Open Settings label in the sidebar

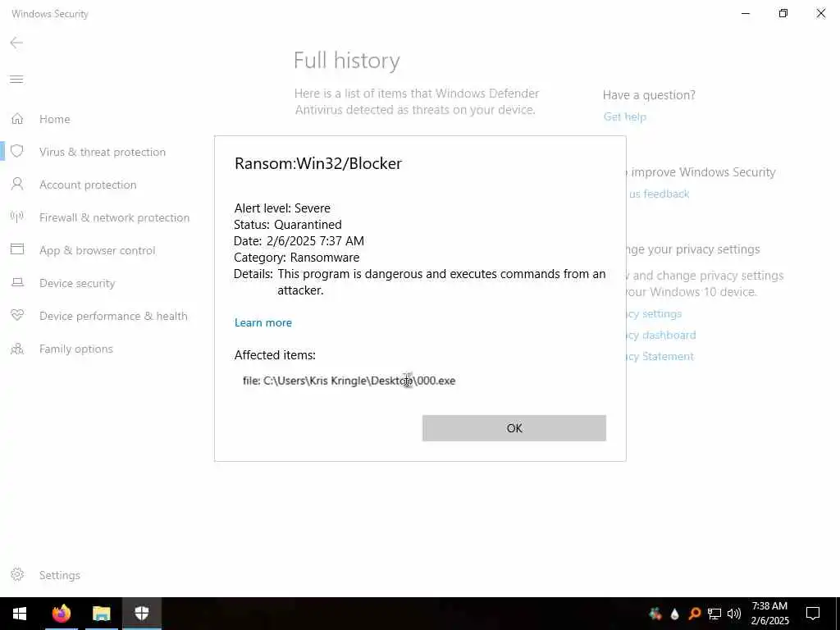59,575
